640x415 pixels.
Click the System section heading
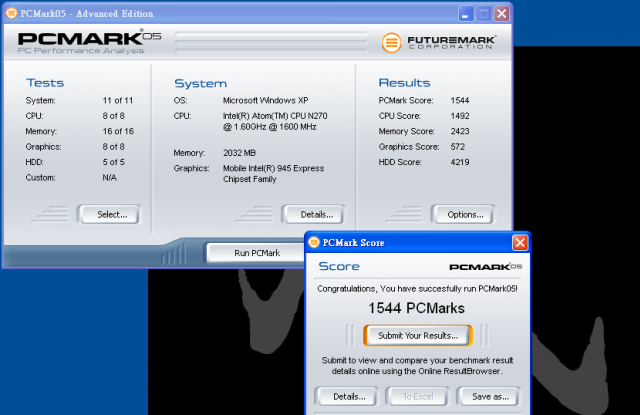tap(200, 84)
